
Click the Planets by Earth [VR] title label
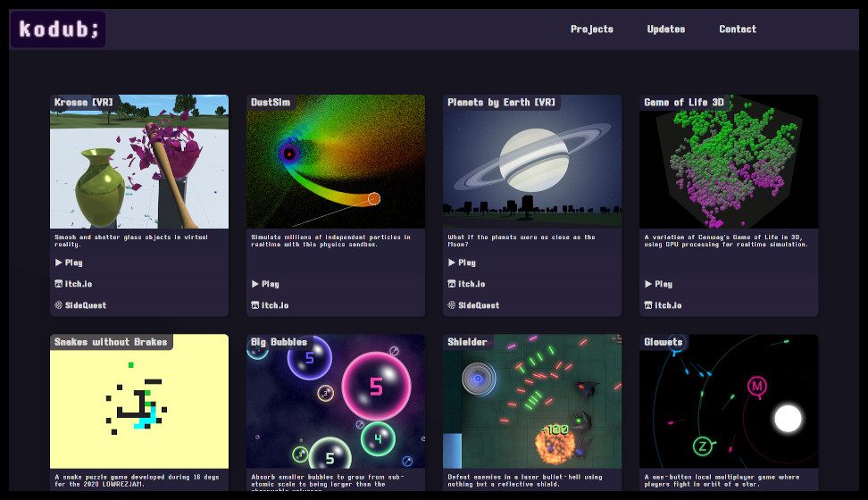tap(501, 103)
